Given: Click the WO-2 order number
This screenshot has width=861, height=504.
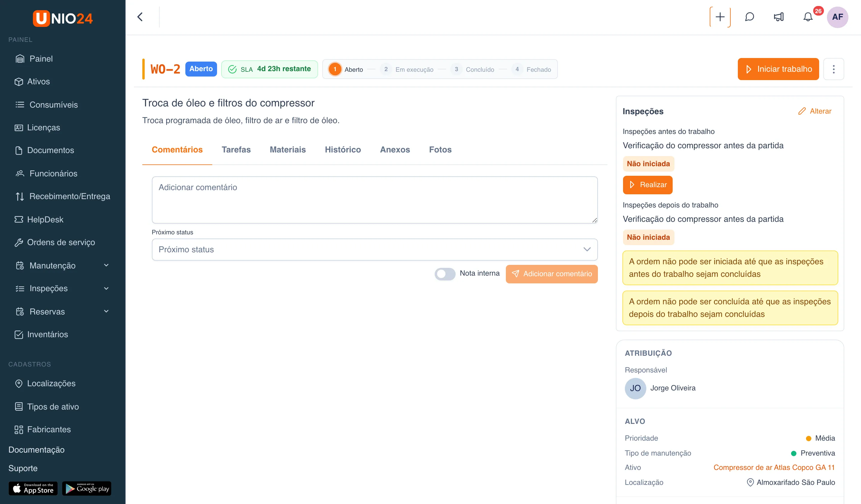Looking at the screenshot, I should point(165,69).
